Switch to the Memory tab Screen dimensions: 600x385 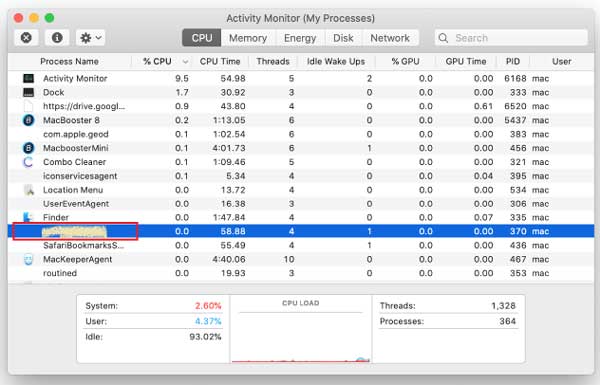tap(248, 38)
